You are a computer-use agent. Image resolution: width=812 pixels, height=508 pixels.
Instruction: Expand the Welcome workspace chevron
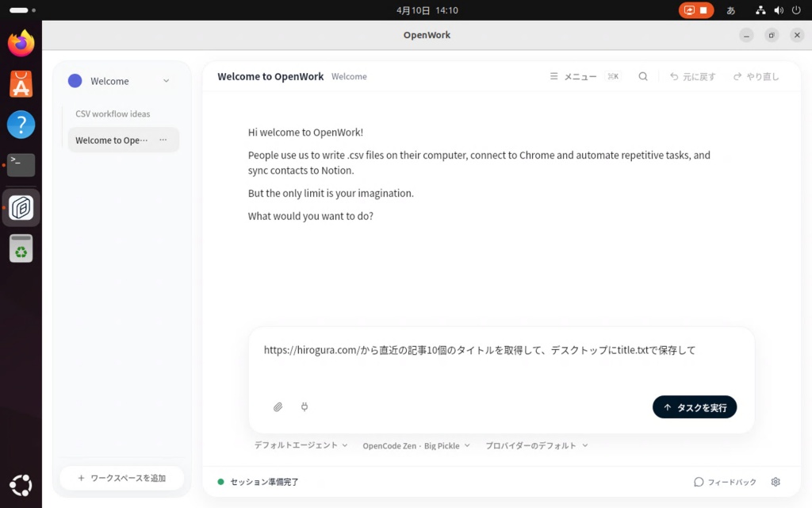(166, 81)
